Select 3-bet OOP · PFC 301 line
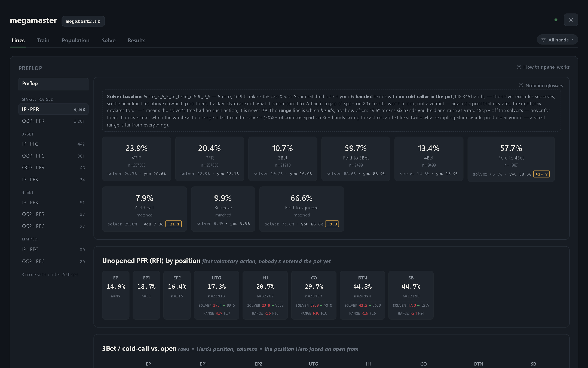Screen dimensions: 588x368 pos(53,156)
